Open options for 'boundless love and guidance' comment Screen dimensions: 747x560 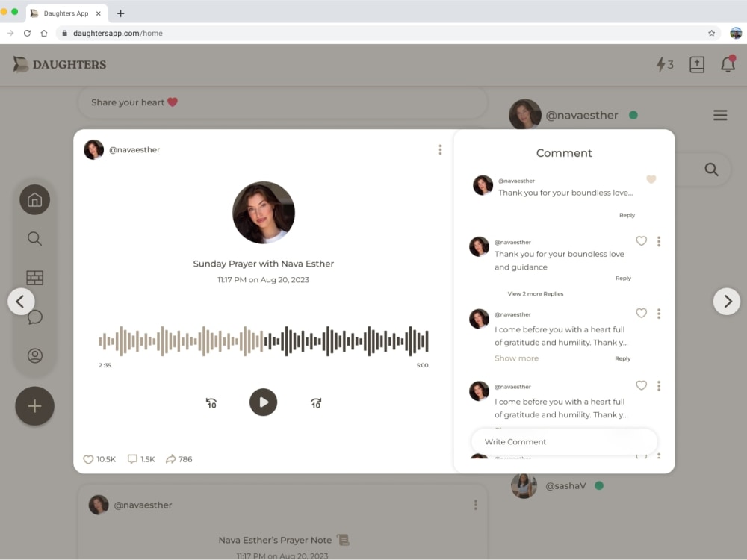coord(659,241)
